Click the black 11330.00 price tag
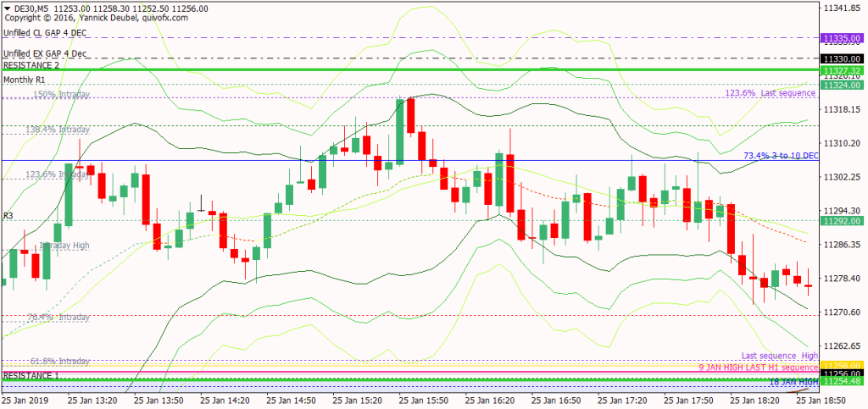 click(841, 58)
